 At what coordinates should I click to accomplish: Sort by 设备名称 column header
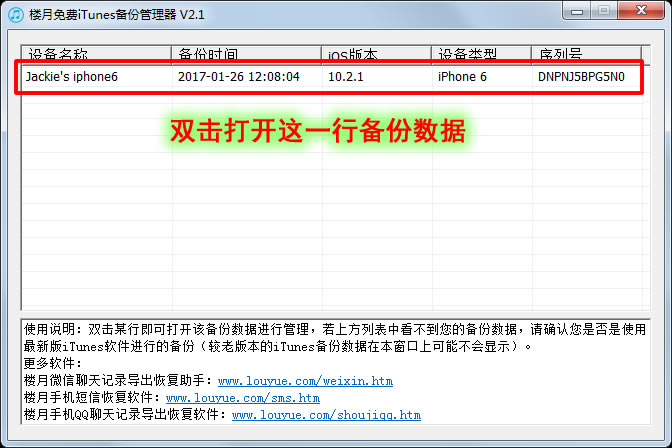pyautogui.click(x=96, y=55)
